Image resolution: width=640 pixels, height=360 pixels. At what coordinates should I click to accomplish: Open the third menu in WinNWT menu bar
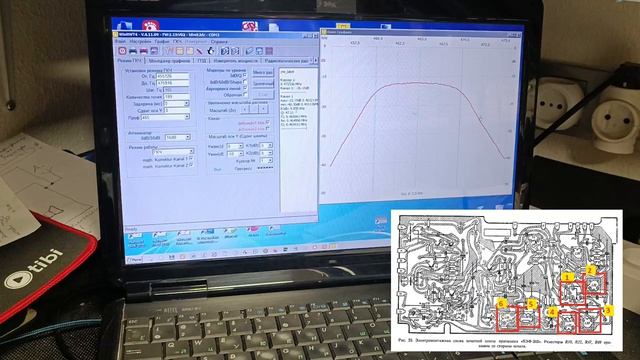pos(162,42)
